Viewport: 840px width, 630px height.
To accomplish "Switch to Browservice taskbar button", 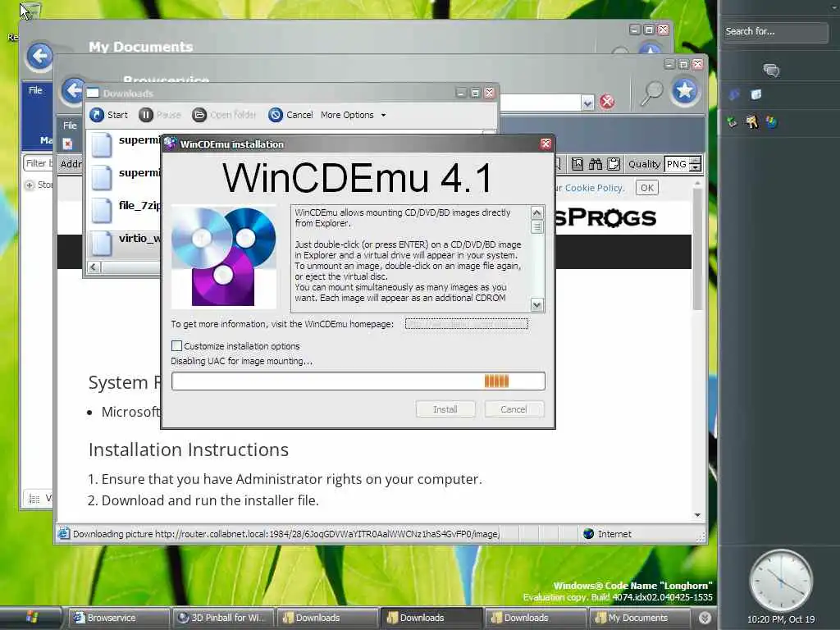I will [x=119, y=618].
